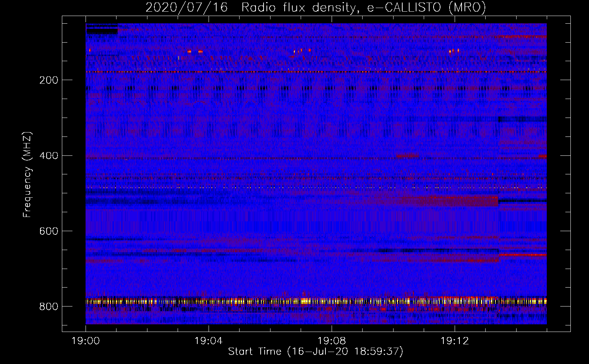Image resolution: width=589 pixels, height=364 pixels.
Task: Click the 200 frequency tick label
Action: click(49, 80)
